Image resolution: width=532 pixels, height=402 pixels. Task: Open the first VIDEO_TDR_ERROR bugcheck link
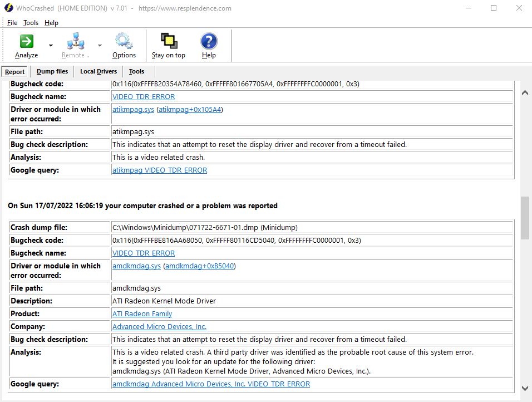pos(144,97)
